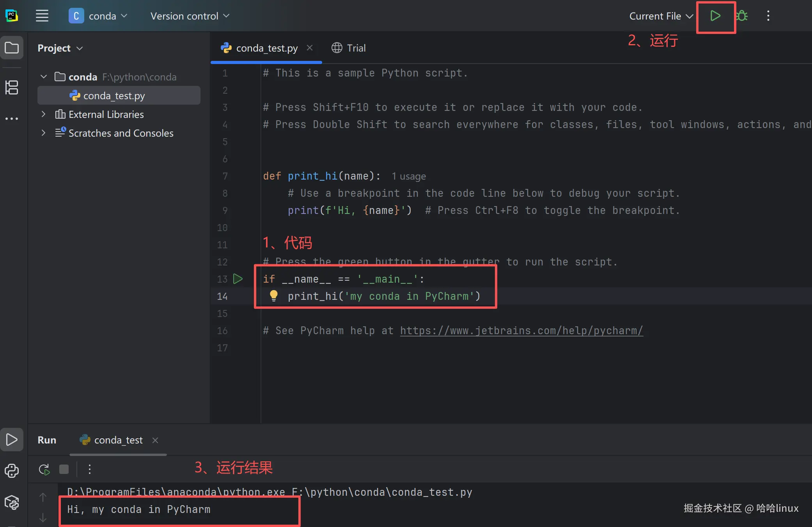Open the Current File run configuration dropdown

tap(661, 16)
